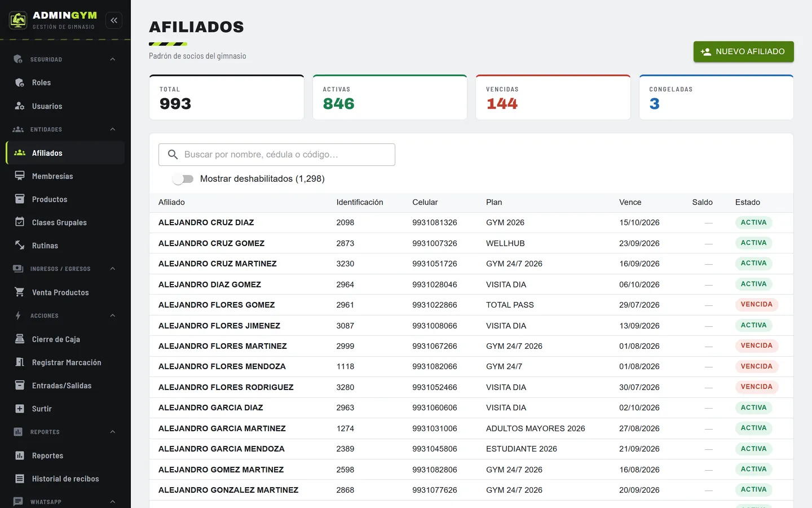Click the Ingresos / Egresos money icon
Screen dimensions: 812x508
point(18,269)
